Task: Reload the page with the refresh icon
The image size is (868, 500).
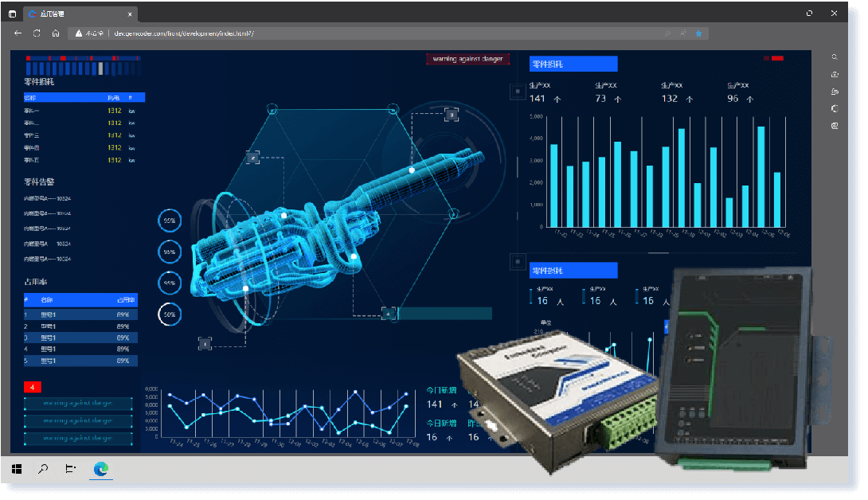Action: coord(37,33)
